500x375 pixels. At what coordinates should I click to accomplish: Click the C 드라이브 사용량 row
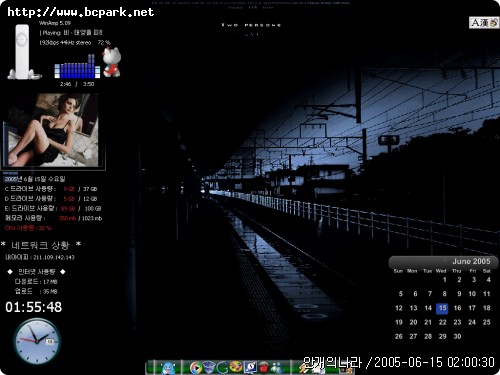point(51,189)
